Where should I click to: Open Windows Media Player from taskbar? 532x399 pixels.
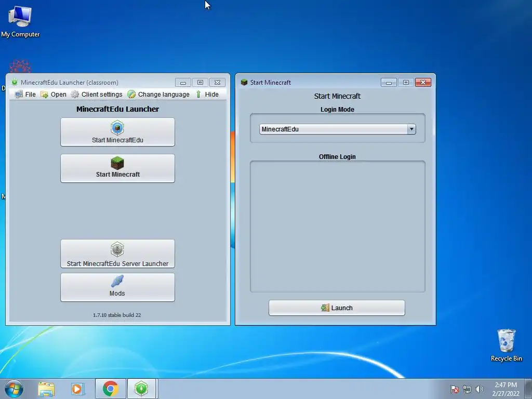coord(77,389)
